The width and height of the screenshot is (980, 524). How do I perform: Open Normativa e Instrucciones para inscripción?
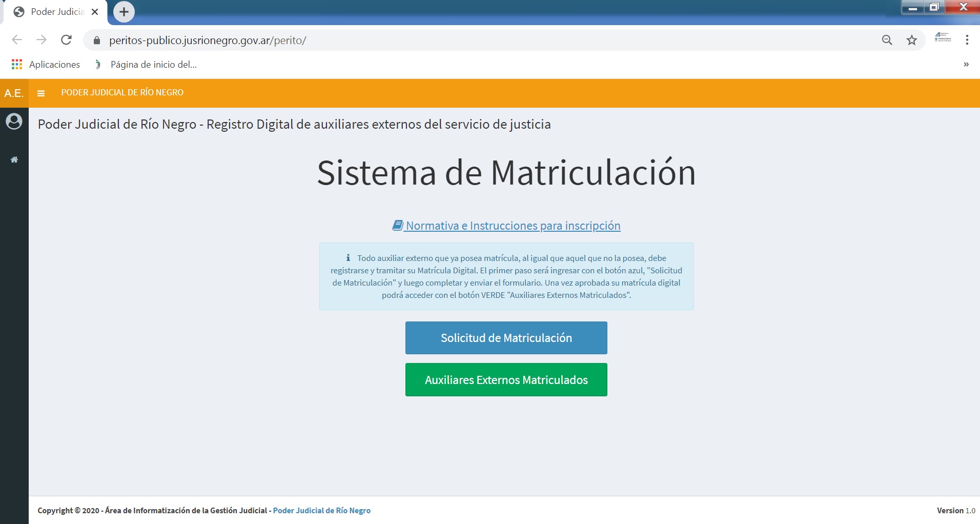pos(506,226)
